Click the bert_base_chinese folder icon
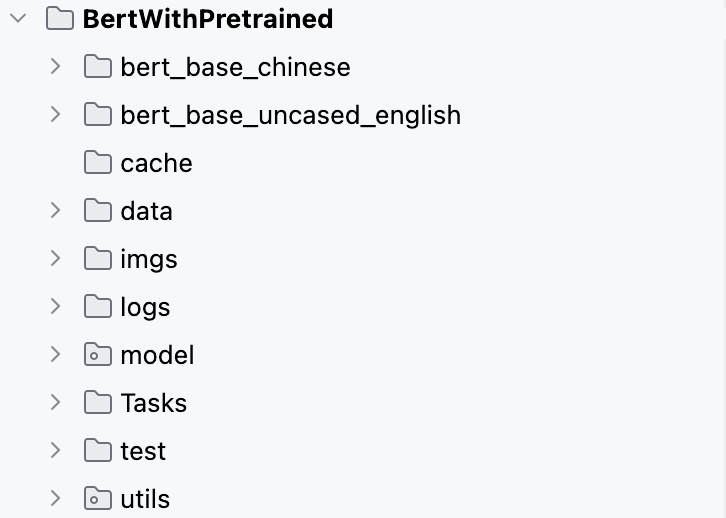Screen dimensions: 726x518 [x=98, y=67]
